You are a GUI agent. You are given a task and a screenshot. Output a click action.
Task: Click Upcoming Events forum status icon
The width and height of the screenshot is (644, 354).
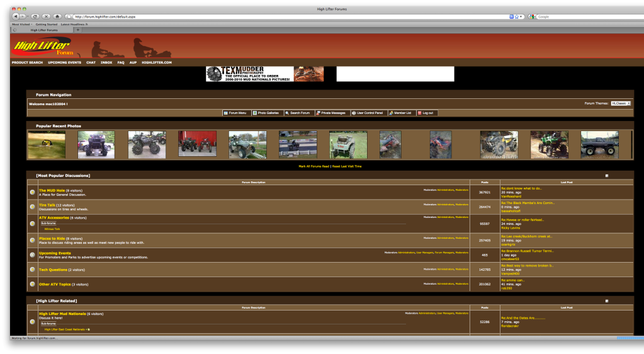coord(33,255)
